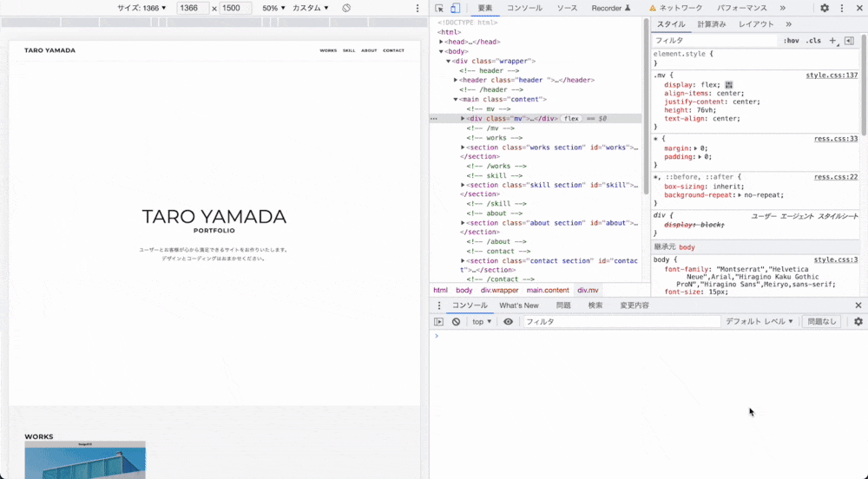The image size is (868, 479).
Task: Click the 問題なし issues button
Action: coord(822,321)
